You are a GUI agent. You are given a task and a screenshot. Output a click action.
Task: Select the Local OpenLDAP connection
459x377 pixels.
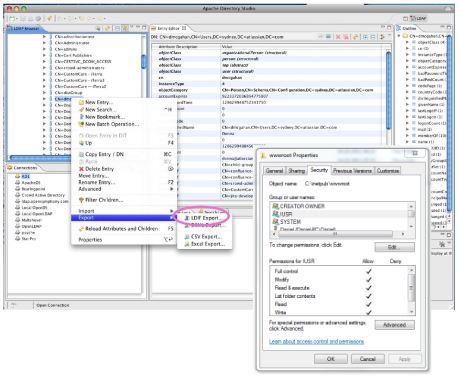(x=37, y=214)
